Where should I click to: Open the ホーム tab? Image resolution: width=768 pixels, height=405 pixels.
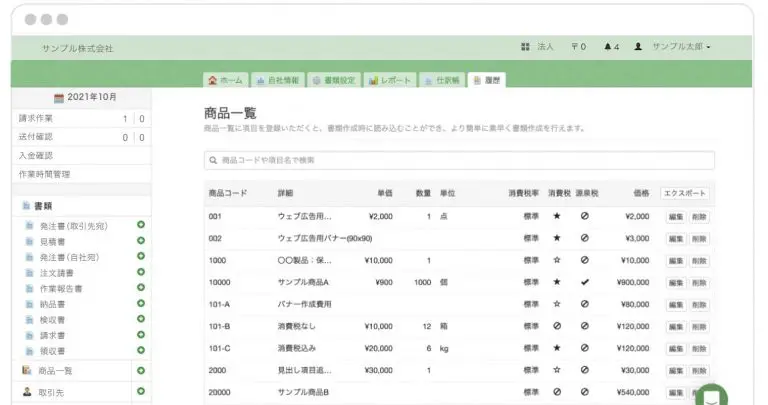(226, 80)
